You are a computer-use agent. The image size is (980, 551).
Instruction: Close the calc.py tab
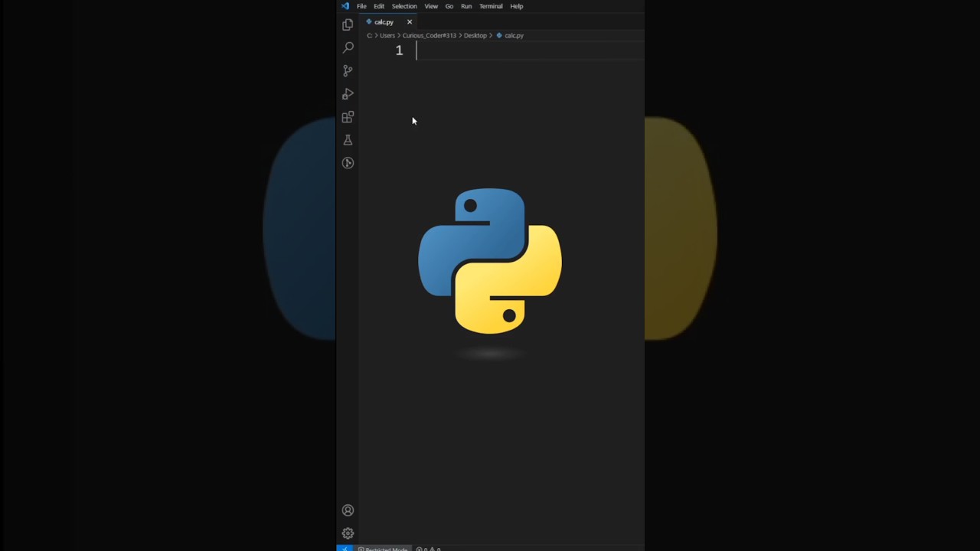click(410, 22)
